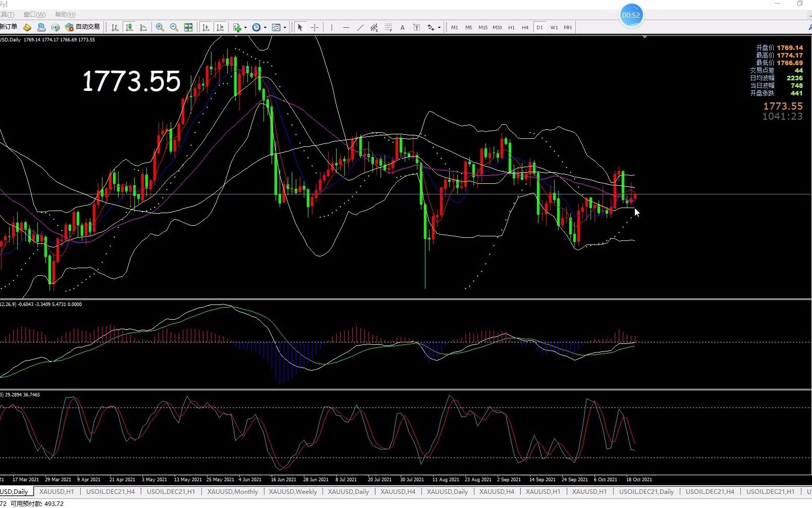The width and height of the screenshot is (812, 508).
Task: Toggle chart auto scroll
Action: coord(205,27)
